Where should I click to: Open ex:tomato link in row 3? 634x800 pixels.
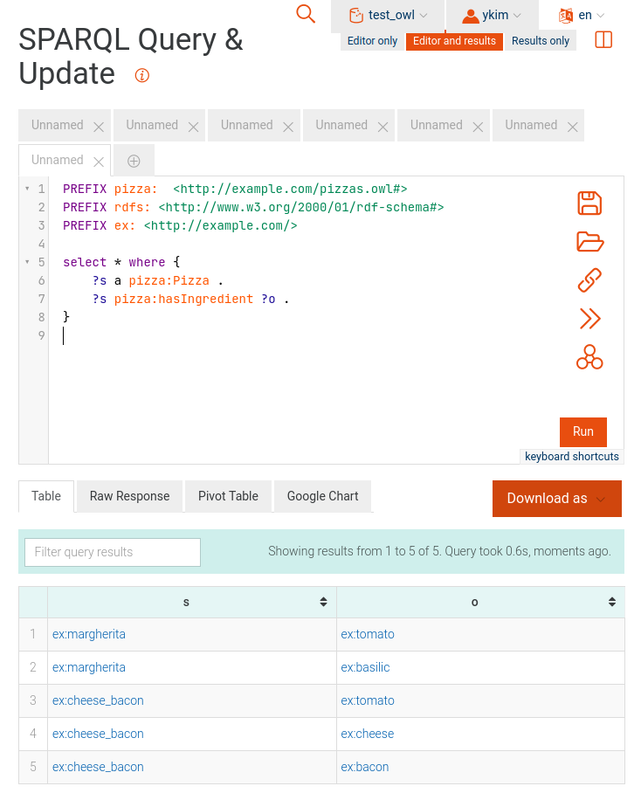click(x=368, y=701)
